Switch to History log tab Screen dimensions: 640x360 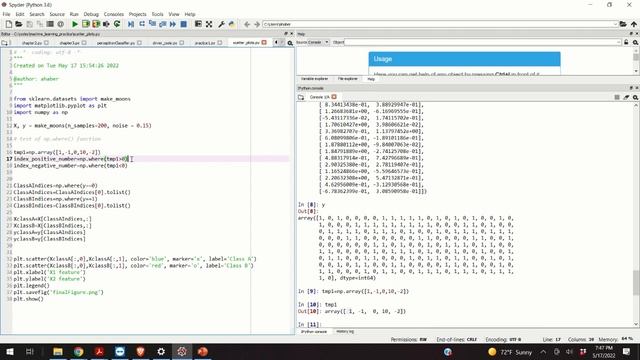tap(345, 331)
